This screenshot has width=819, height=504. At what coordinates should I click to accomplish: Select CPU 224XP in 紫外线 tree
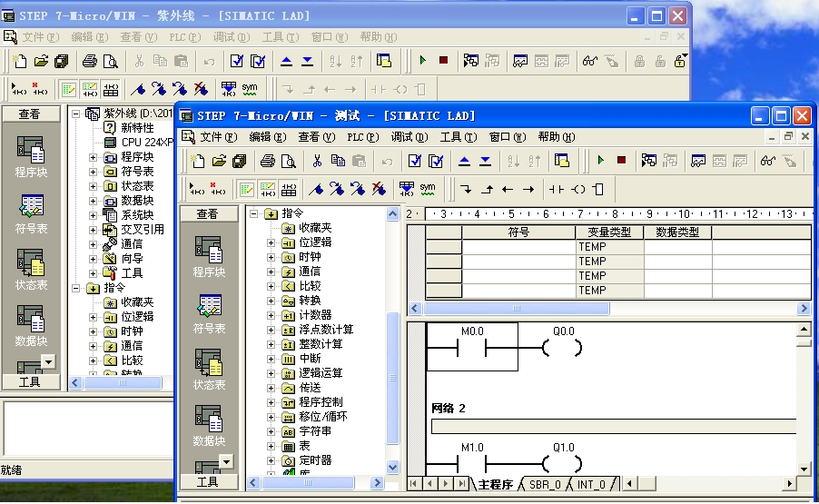tap(147, 142)
